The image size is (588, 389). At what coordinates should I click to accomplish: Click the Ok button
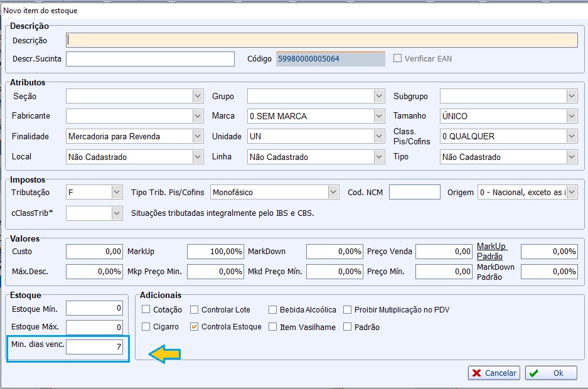point(550,373)
